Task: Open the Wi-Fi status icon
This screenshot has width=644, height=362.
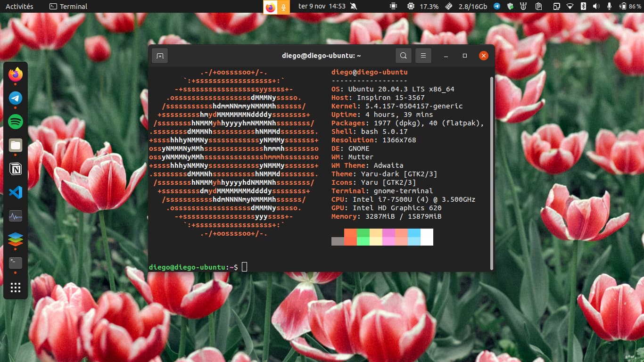Action: pyautogui.click(x=570, y=7)
